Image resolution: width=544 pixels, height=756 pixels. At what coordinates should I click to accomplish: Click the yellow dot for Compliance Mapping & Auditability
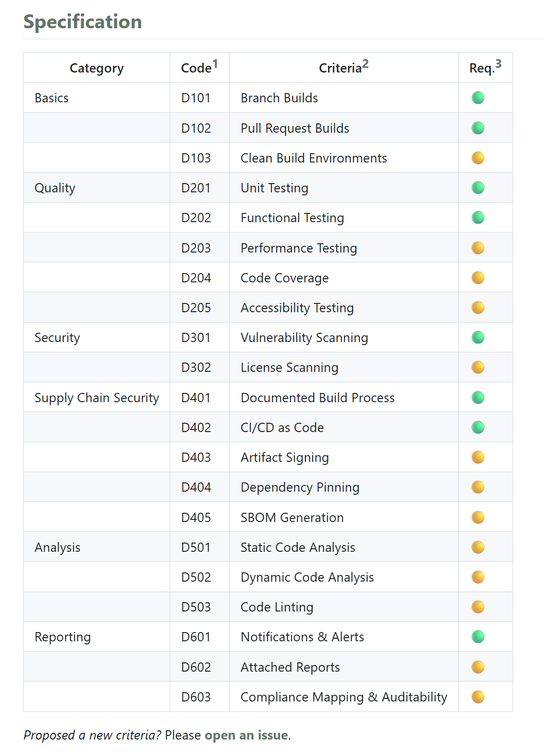click(478, 697)
